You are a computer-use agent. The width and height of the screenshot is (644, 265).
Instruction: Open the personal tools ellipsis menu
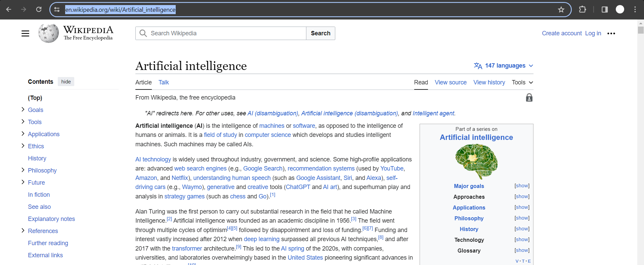(x=611, y=33)
